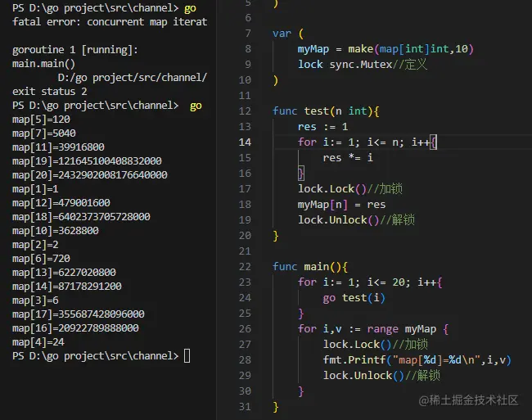Click terminal output 'map[6]=720'
Viewport: 532px width, 420px height.
[41, 259]
